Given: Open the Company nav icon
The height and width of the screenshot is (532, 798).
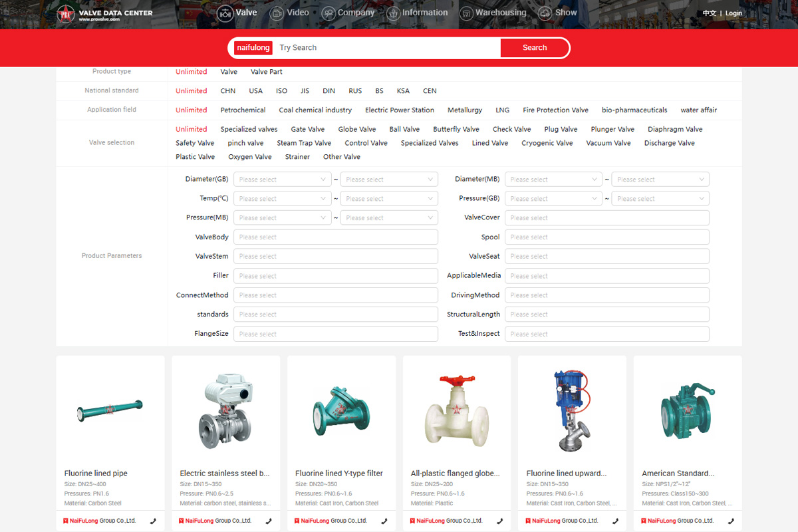Looking at the screenshot, I should [328, 13].
